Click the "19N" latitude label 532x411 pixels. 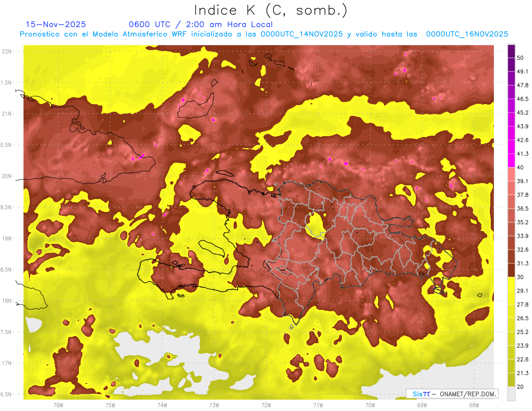click(7, 238)
